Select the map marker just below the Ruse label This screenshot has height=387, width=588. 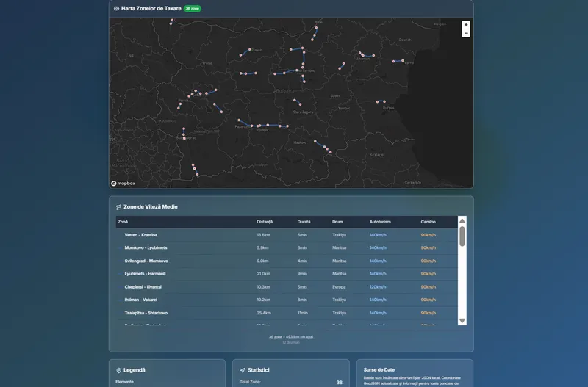coord(316,28)
